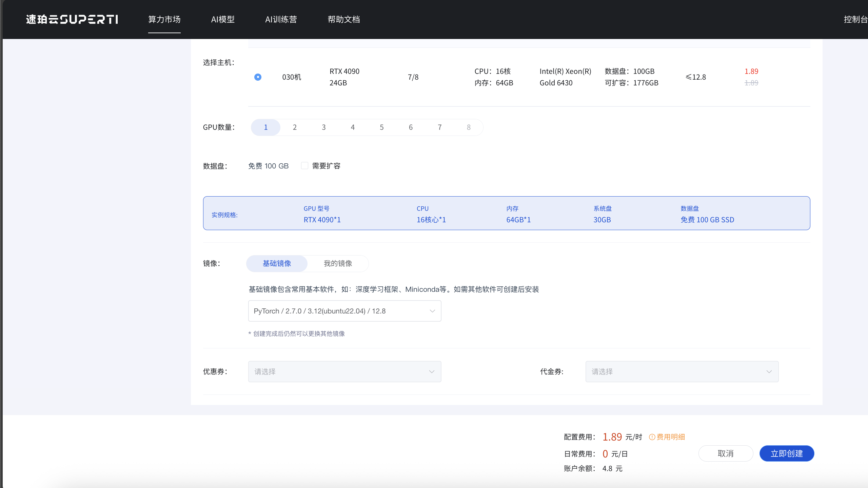Viewport: 868px width, 488px height.
Task: Set GPU count to 2
Action: pos(295,127)
